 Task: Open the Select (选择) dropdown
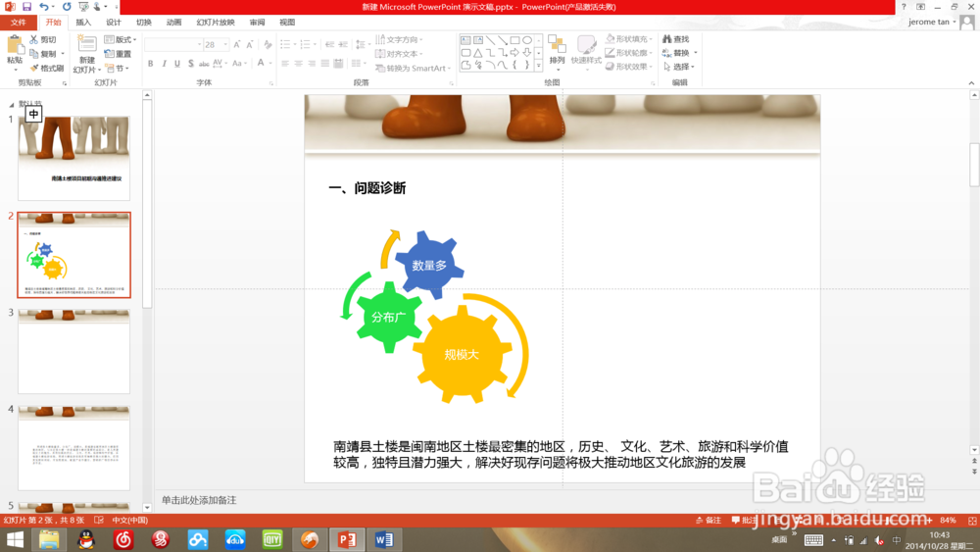[x=679, y=67]
